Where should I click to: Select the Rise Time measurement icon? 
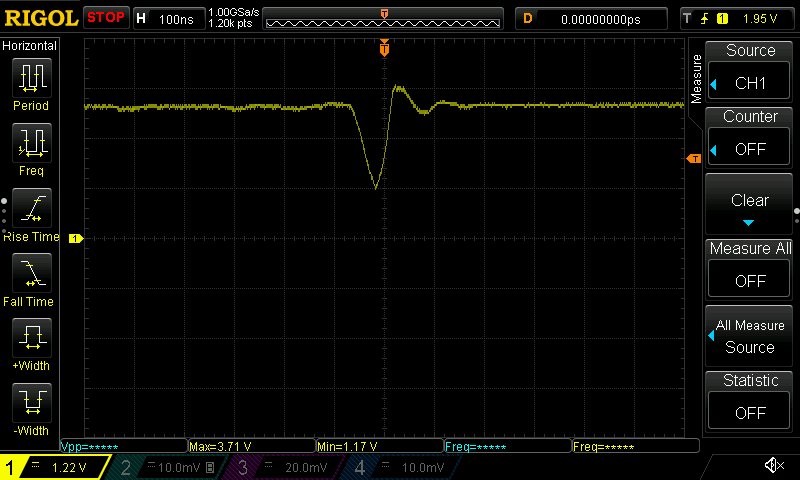pyautogui.click(x=32, y=208)
